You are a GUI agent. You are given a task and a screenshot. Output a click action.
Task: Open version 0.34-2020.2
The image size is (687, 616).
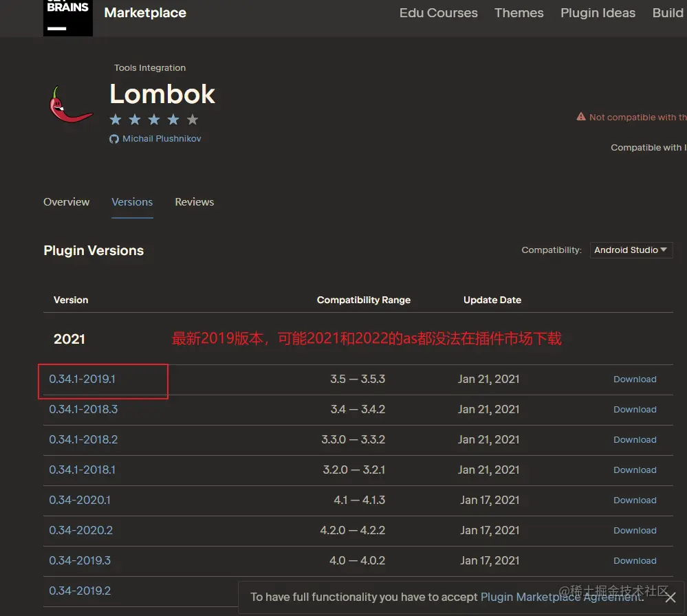click(x=80, y=530)
